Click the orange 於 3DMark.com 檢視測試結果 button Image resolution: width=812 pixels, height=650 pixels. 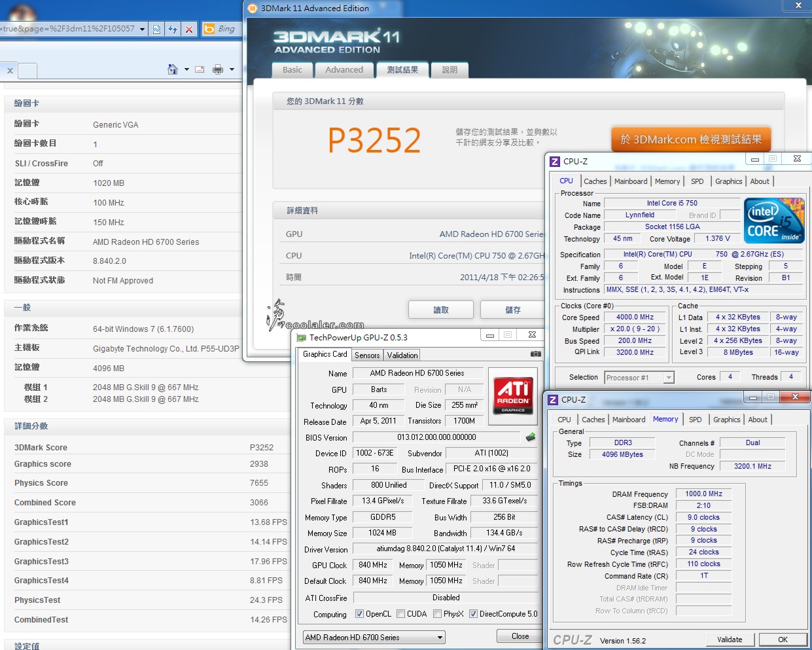click(x=691, y=139)
